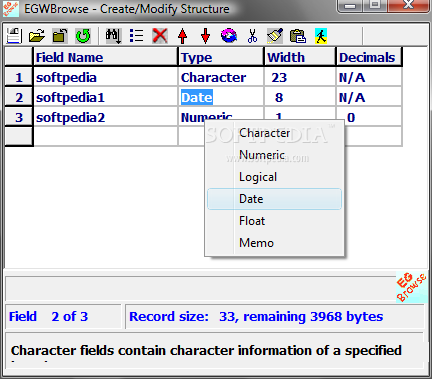Click the paintbrush toolbar icon
Screen dimensions: 432x379
(x=275, y=35)
